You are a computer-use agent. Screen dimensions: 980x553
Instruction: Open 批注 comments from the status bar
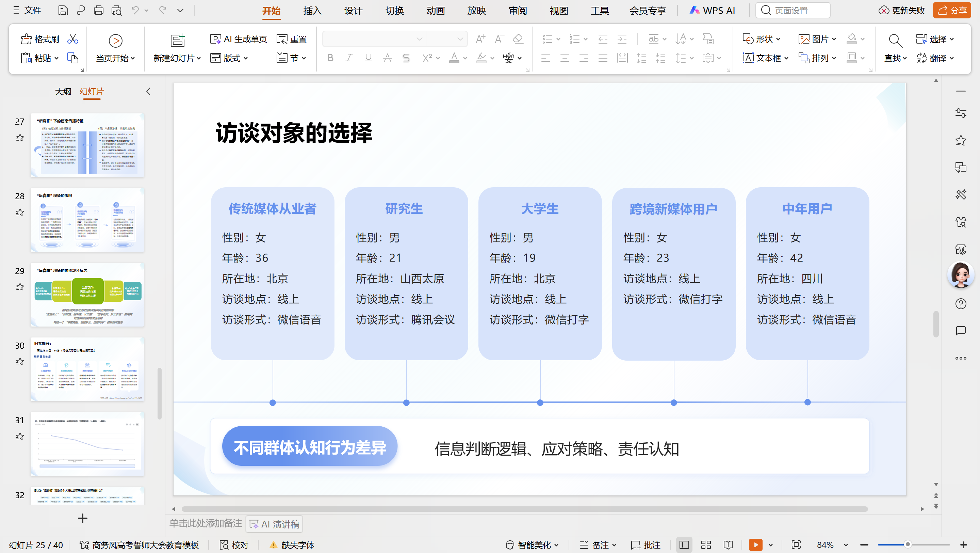pyautogui.click(x=646, y=544)
